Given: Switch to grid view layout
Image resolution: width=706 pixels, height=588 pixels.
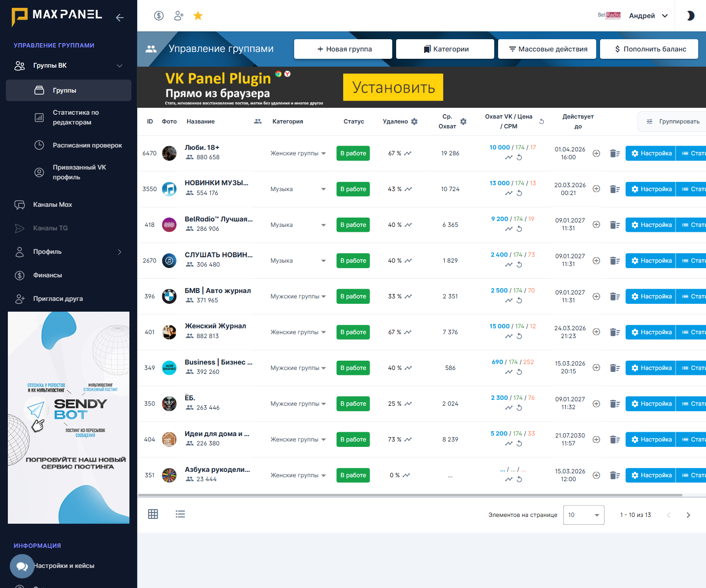Looking at the screenshot, I should tap(153, 514).
